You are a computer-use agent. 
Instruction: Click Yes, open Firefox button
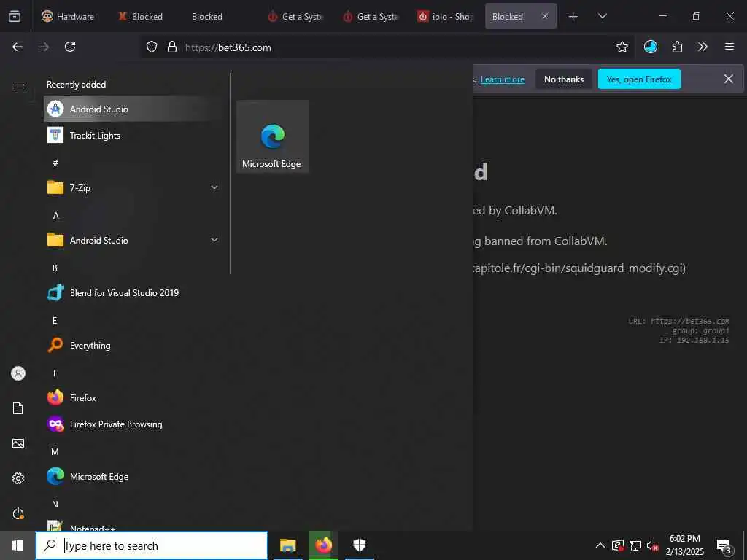coord(639,79)
